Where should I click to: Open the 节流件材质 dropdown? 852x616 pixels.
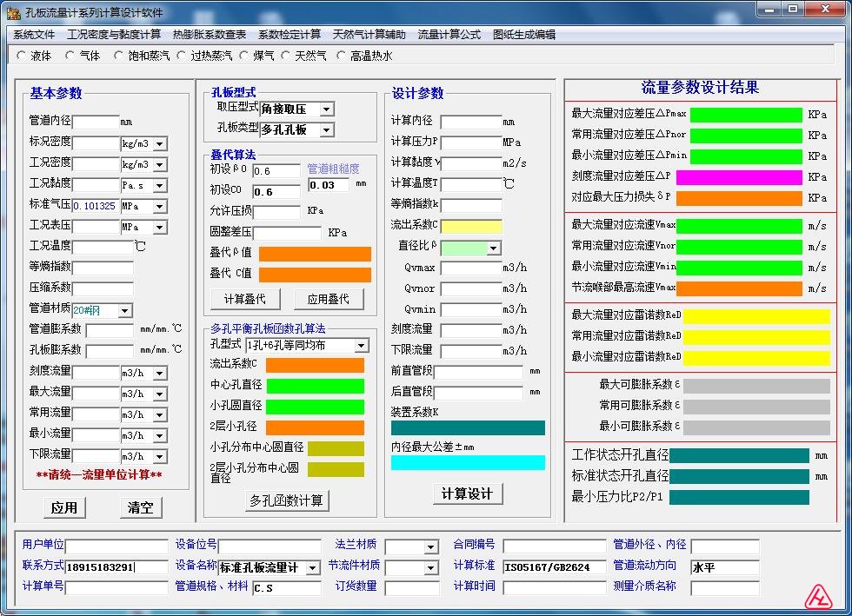(430, 567)
